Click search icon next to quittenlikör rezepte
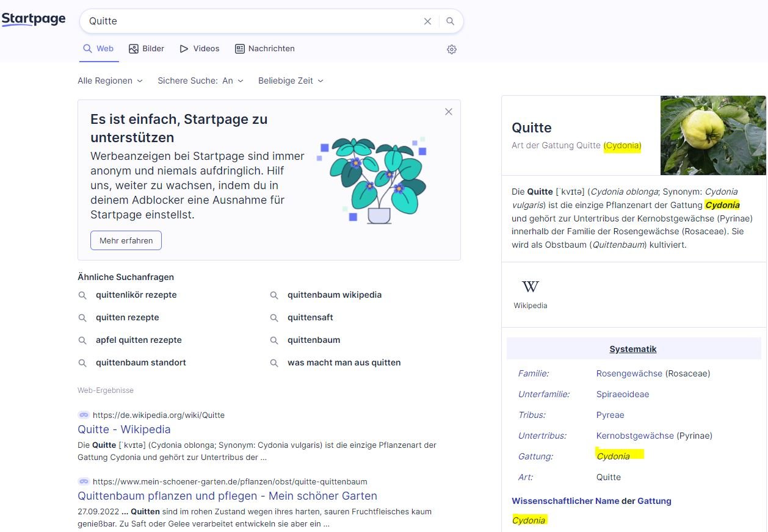This screenshot has width=768, height=532. tap(82, 295)
